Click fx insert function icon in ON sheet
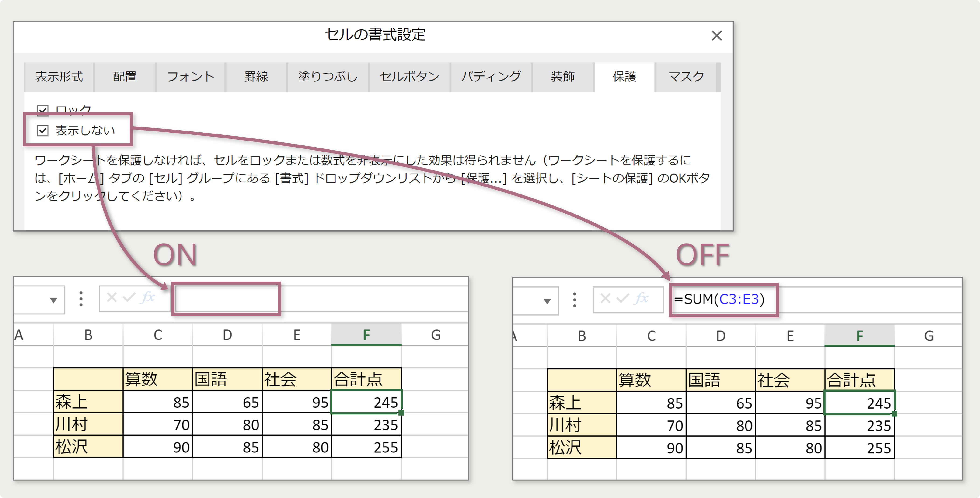The height and width of the screenshot is (498, 980). point(148,297)
